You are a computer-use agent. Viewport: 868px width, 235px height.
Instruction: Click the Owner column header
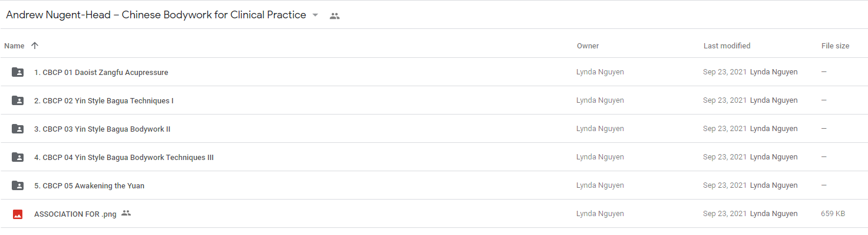point(588,45)
